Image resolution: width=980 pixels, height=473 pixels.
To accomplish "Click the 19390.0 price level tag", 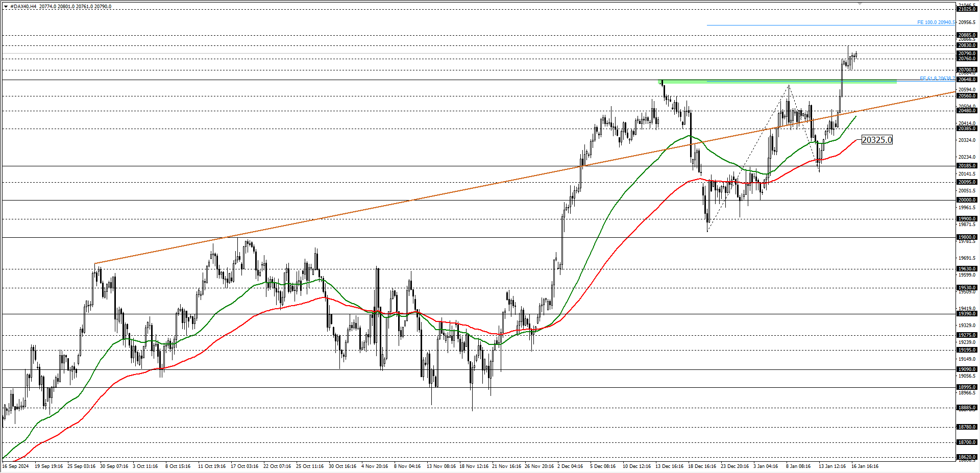I will tap(967, 314).
